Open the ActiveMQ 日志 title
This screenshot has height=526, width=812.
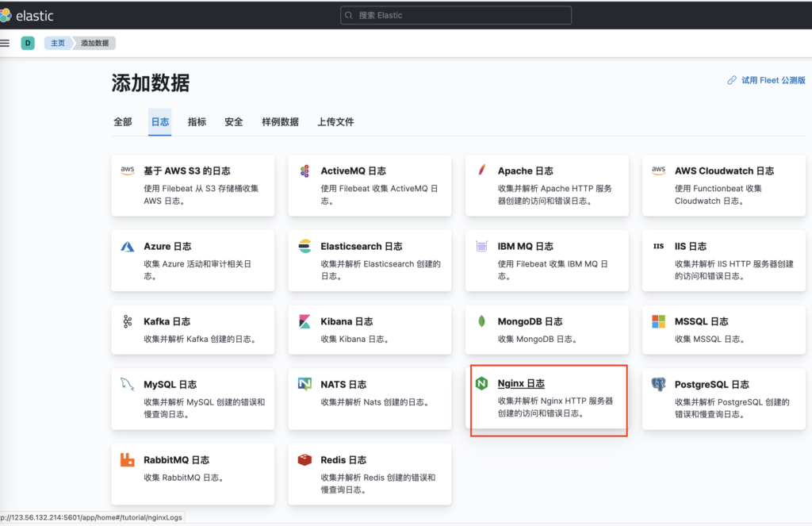click(353, 171)
